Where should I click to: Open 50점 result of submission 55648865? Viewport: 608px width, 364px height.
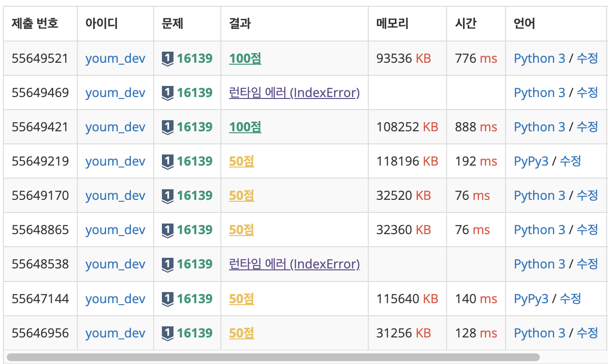(242, 230)
